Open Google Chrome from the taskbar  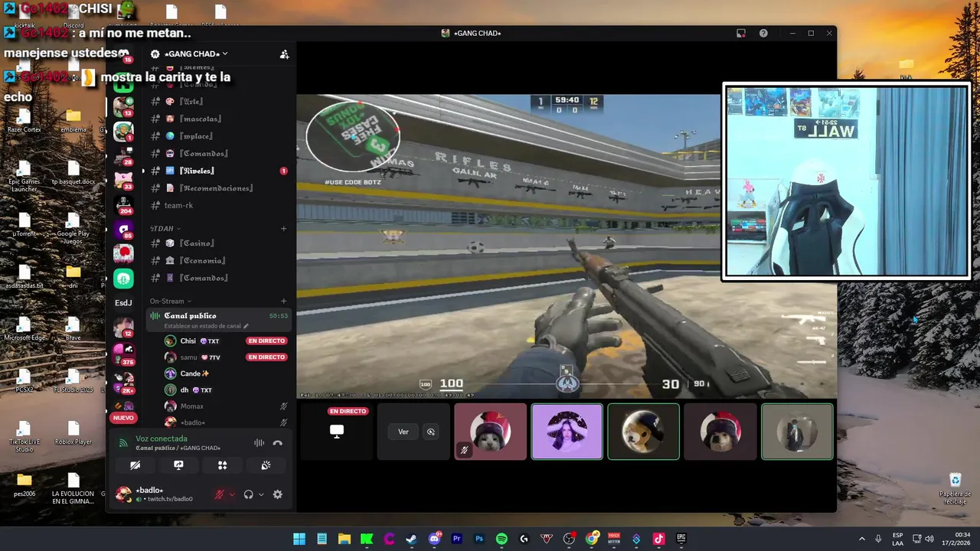[x=592, y=539]
